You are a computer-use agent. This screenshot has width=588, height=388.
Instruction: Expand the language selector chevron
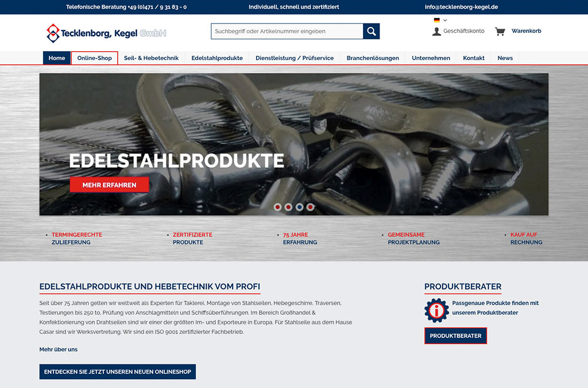[x=445, y=20]
